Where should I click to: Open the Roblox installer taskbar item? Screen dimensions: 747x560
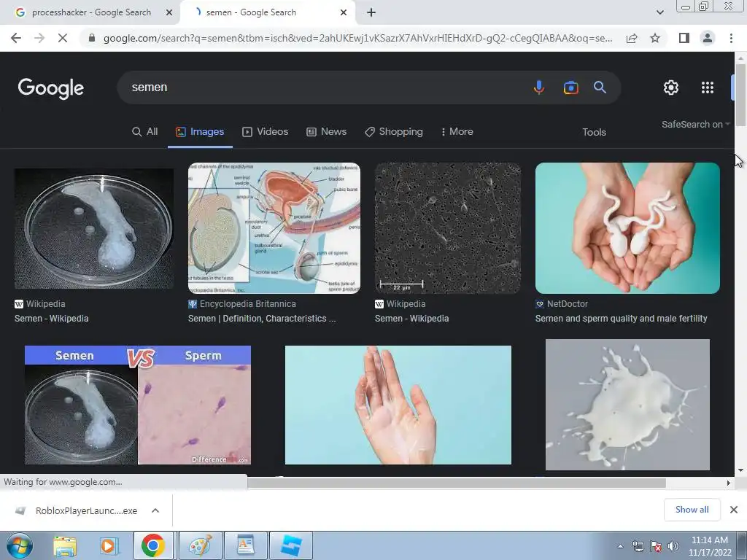[291, 545]
